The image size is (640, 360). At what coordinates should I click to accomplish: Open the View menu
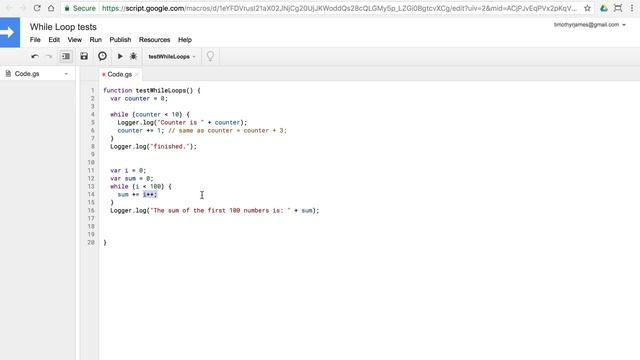point(75,40)
